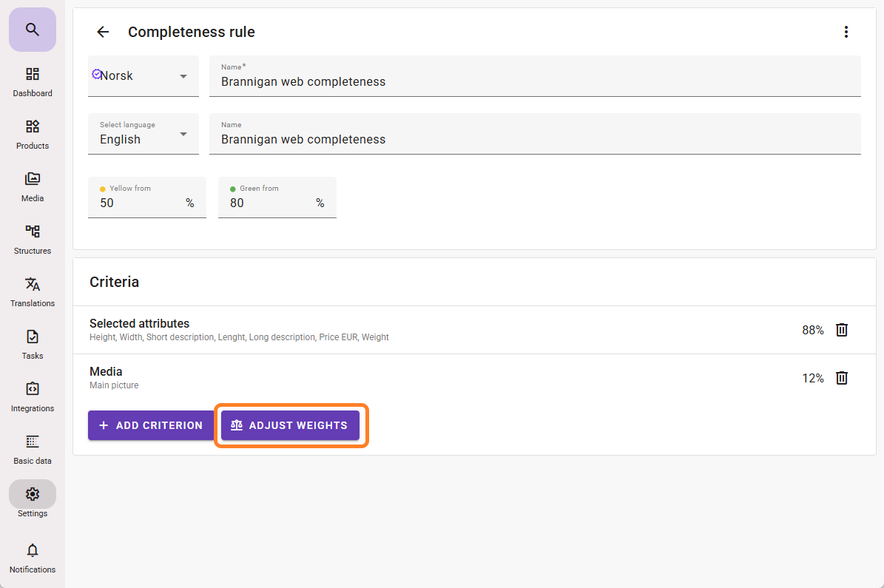The height and width of the screenshot is (588, 884).
Task: Open Basic data section
Action: [33, 449]
